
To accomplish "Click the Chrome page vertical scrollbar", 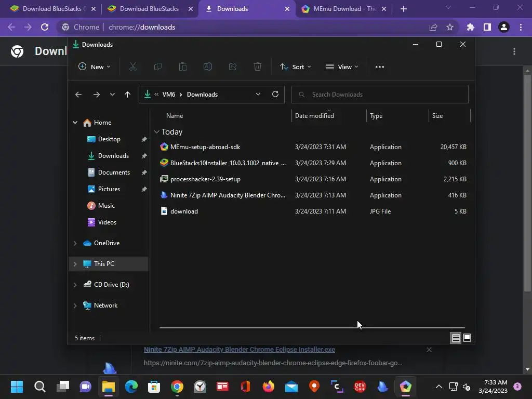I will (527, 183).
